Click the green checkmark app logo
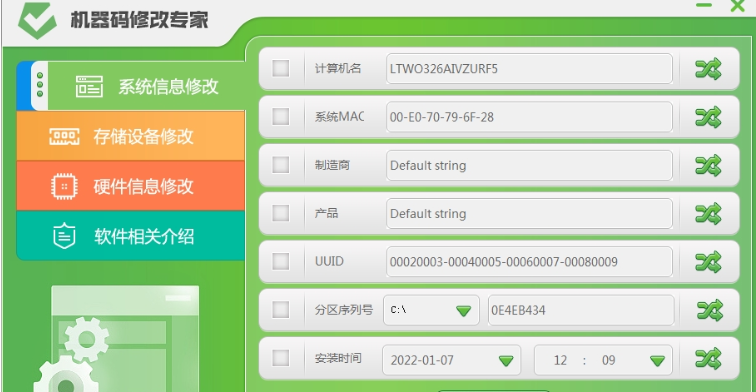This screenshot has width=756, height=392. tap(37, 20)
